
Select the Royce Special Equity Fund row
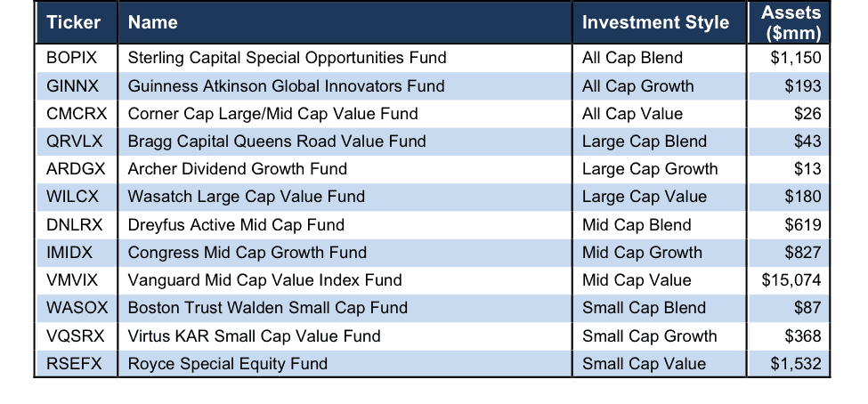click(x=433, y=364)
